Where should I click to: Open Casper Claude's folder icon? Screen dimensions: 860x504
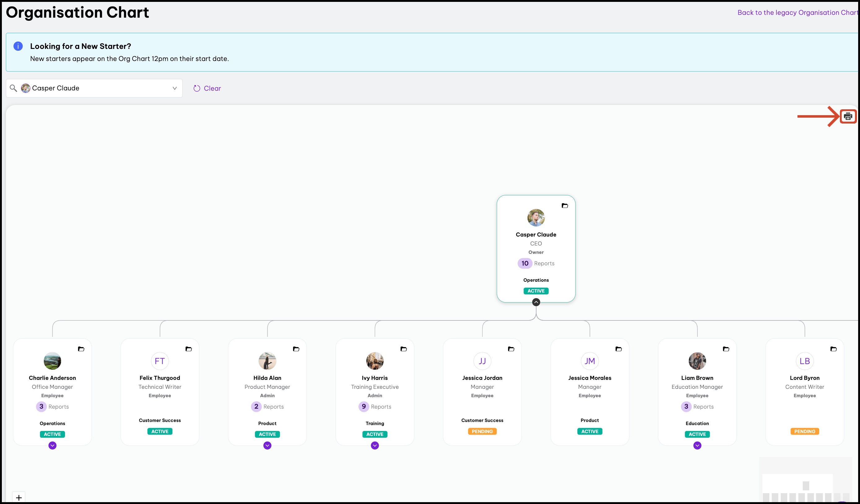click(564, 206)
